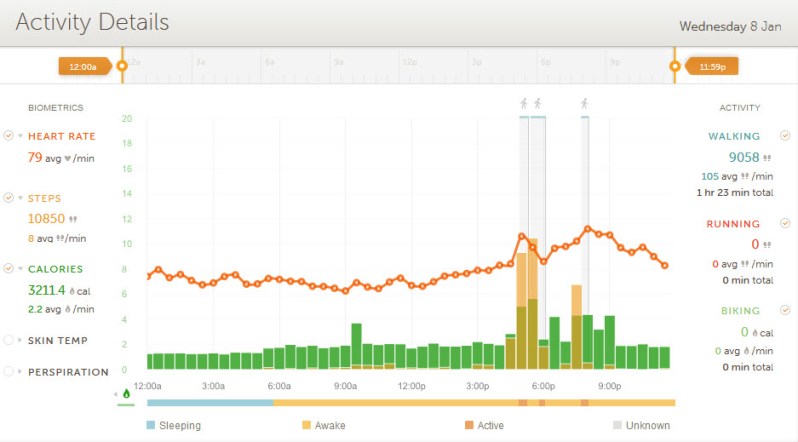Screen dimensions: 798x442
Task: Enable the Perspiration biometric
Action: pyautogui.click(x=9, y=371)
